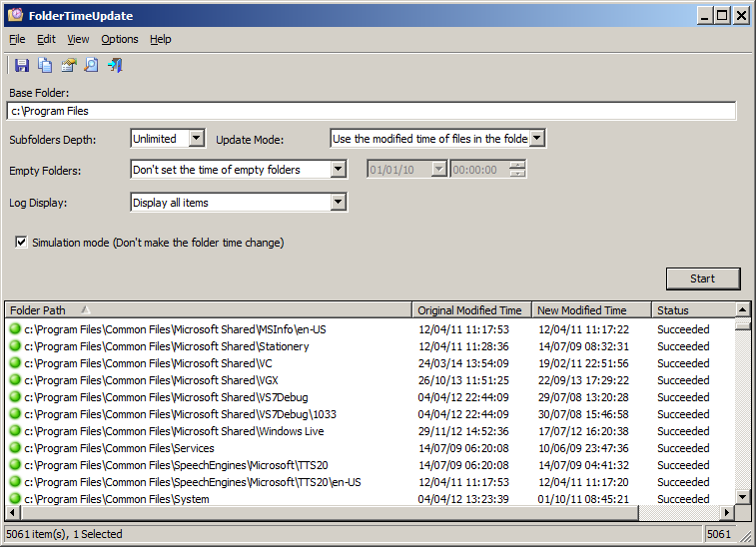Disable the Simulation mode checkbox
The width and height of the screenshot is (756, 547).
click(x=21, y=243)
